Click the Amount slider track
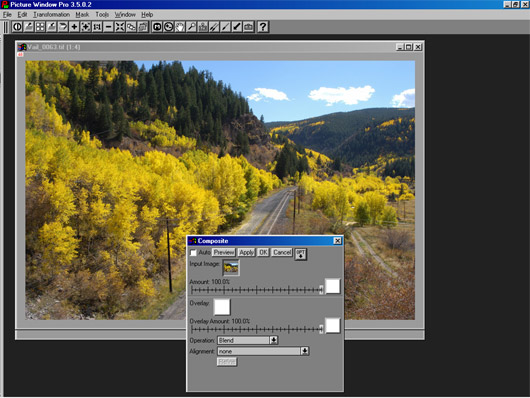 tap(257, 290)
